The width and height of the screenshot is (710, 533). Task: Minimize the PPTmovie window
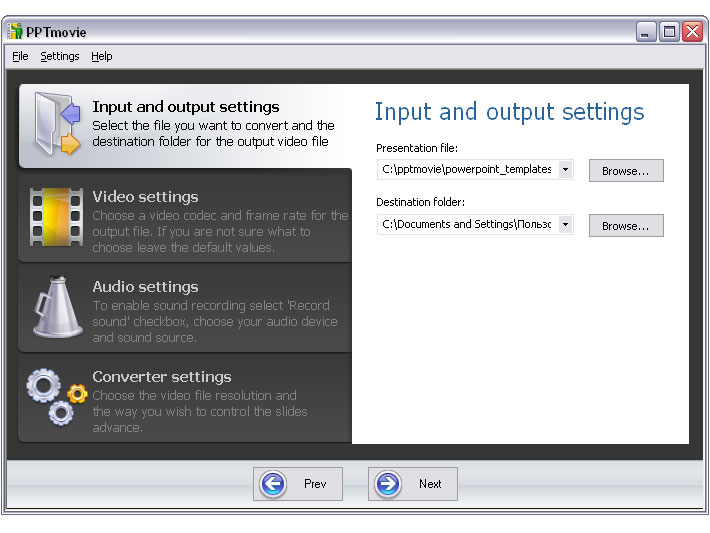tap(646, 32)
